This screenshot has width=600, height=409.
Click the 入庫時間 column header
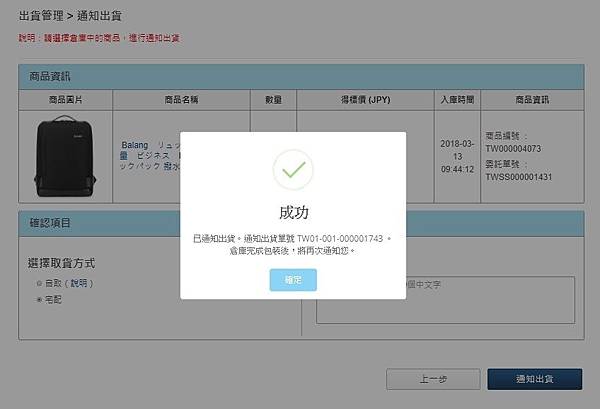pos(457,100)
